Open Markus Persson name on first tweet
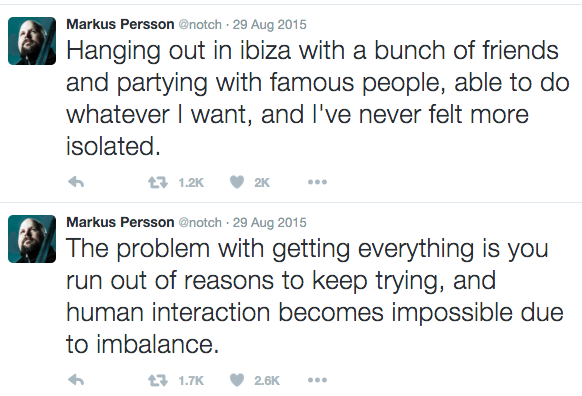 click(x=120, y=24)
